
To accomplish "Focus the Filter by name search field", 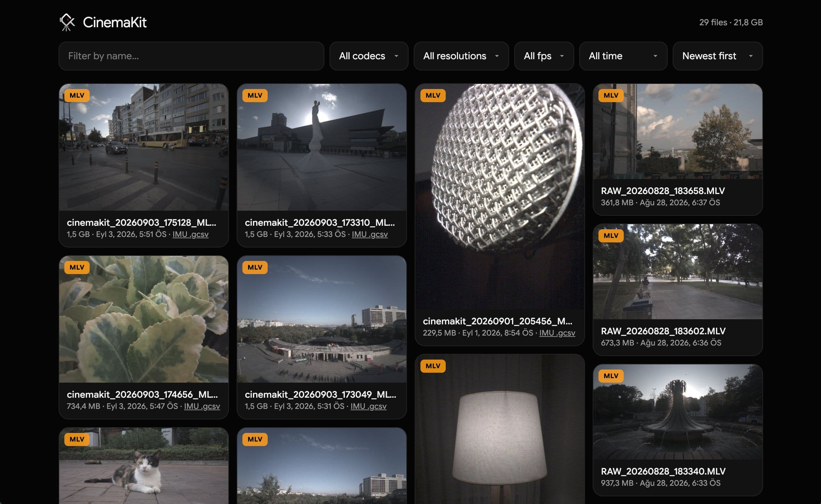I will click(x=191, y=56).
